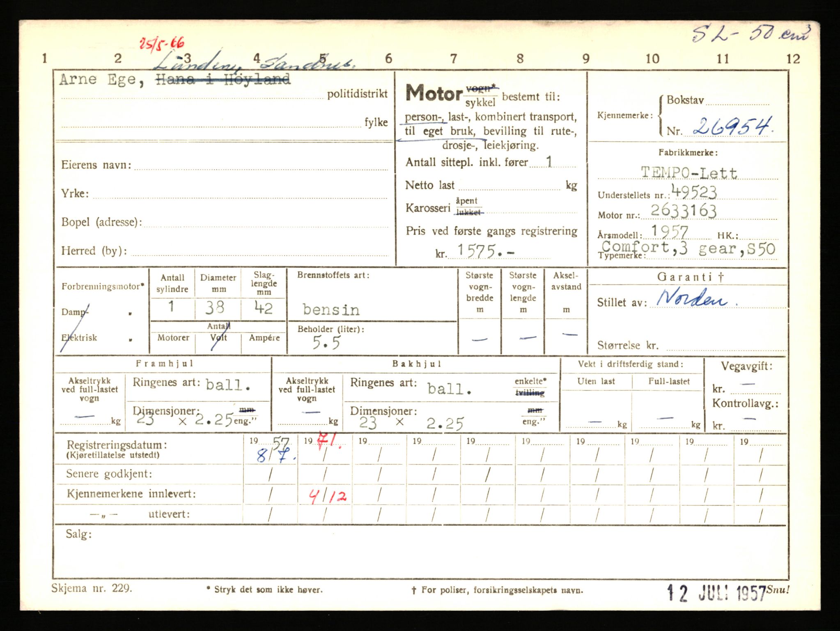This screenshot has width=840, height=631.
Task: Click the 'Kjennemerkene innlevert:' label
Action: (x=131, y=494)
